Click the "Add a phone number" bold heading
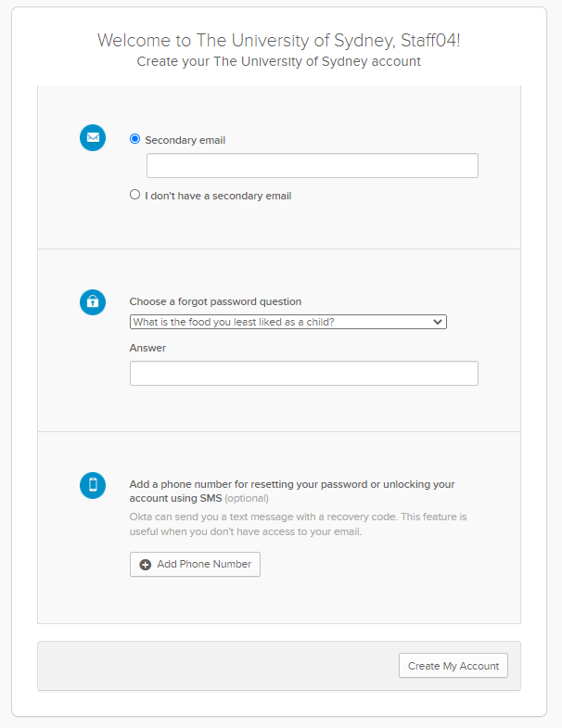 click(291, 484)
